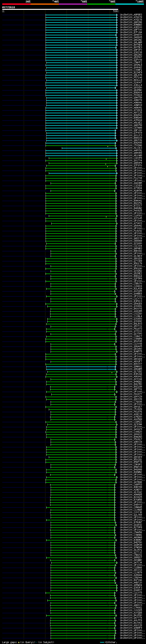Select hit label UniRef100_A4RY91

131,151
